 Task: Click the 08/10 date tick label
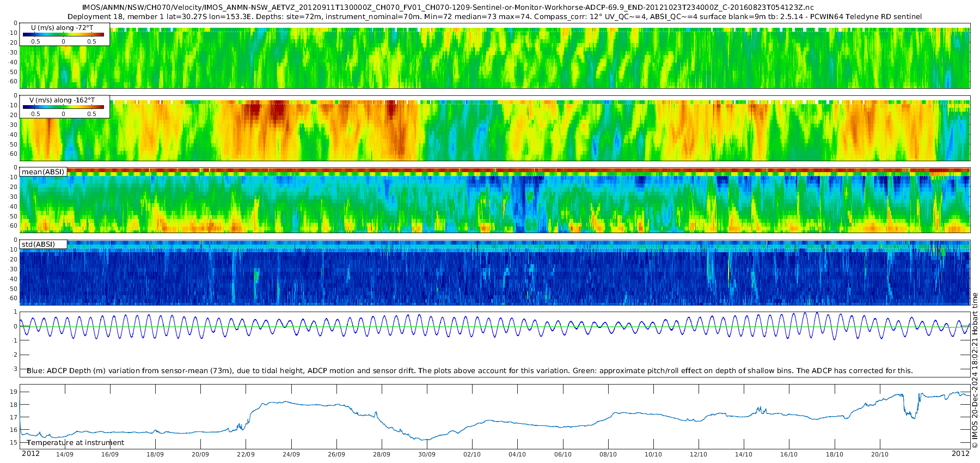click(x=608, y=454)
